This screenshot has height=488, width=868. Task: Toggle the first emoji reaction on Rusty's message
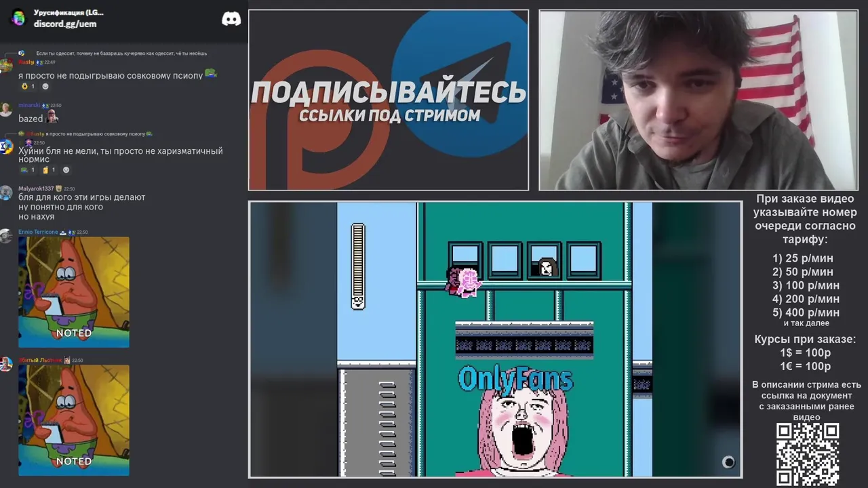coord(28,86)
